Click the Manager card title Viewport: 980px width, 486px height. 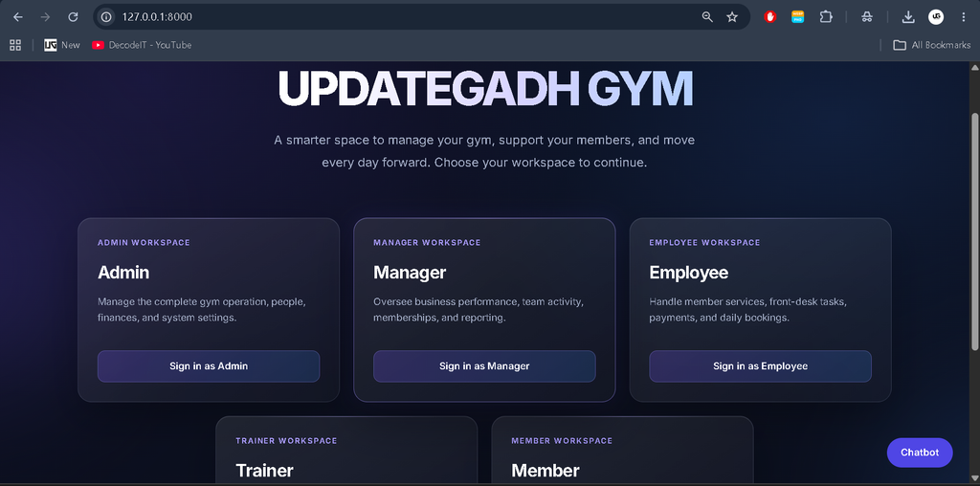point(410,273)
